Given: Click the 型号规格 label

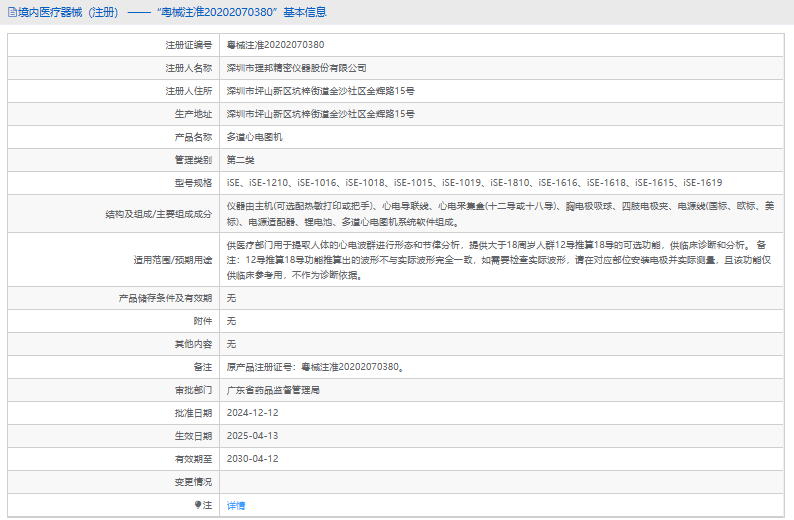Looking at the screenshot, I should click(x=193, y=183).
